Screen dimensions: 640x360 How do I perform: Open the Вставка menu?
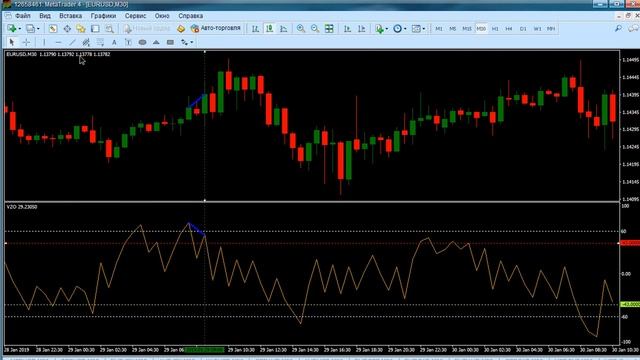tap(70, 16)
